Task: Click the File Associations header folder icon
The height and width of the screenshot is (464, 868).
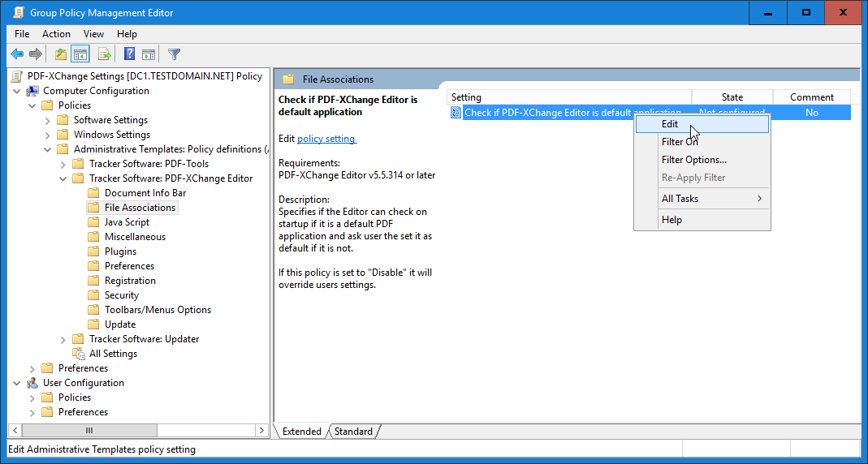Action: tap(288, 79)
